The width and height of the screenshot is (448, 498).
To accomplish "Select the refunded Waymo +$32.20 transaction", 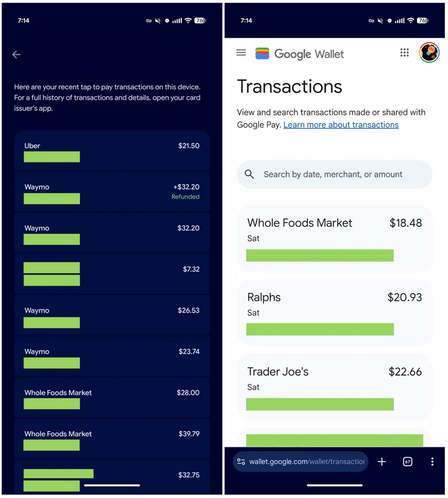I will coord(112,192).
